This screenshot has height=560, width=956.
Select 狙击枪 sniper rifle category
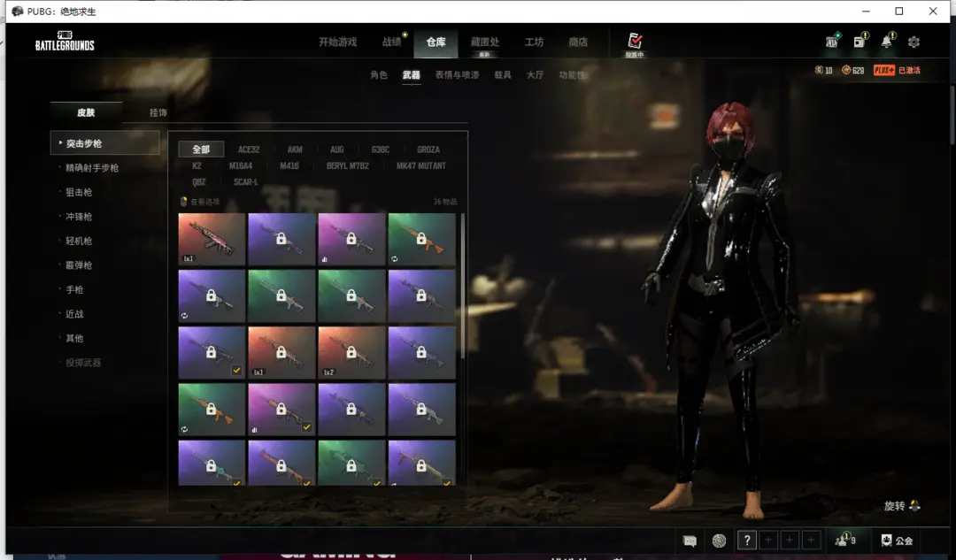point(79,192)
